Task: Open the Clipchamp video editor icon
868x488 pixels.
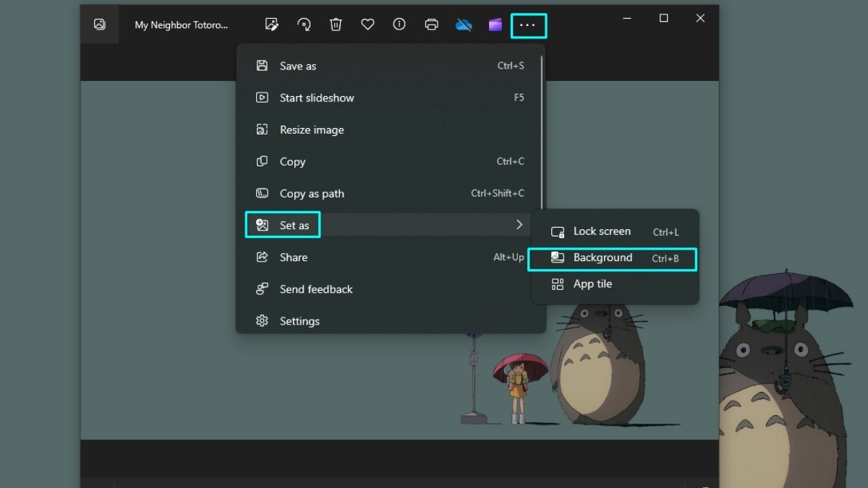Action: (x=495, y=25)
